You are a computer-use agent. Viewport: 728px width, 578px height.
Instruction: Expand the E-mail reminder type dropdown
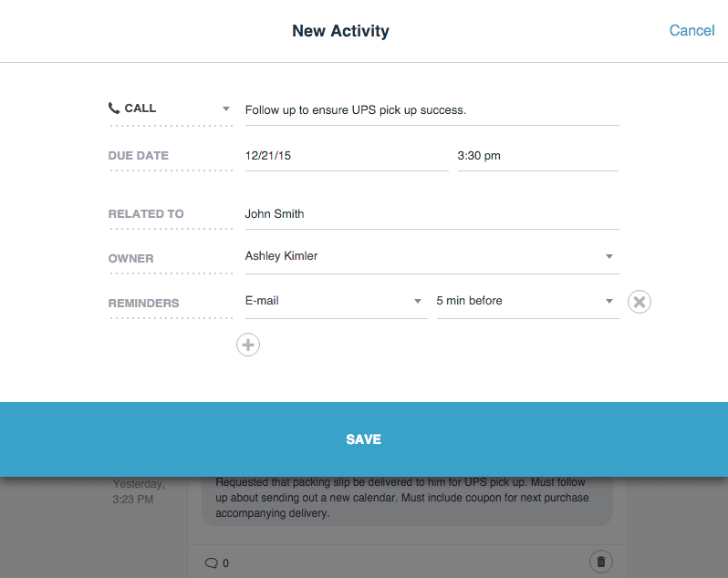[x=418, y=301]
